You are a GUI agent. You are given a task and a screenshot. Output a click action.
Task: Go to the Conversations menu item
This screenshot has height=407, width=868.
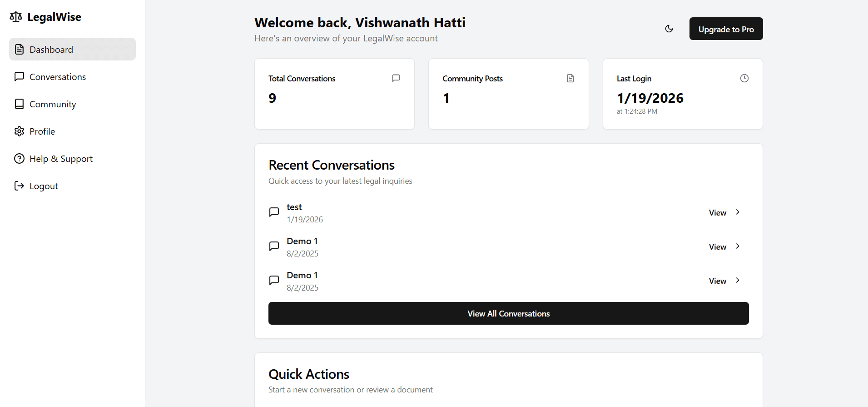[x=57, y=77]
